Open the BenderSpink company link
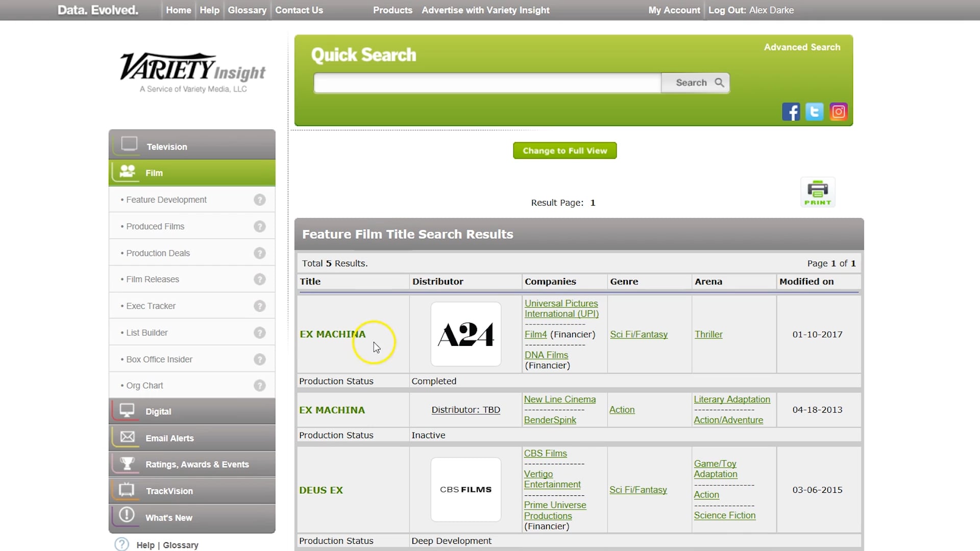The width and height of the screenshot is (980, 551). coord(550,420)
